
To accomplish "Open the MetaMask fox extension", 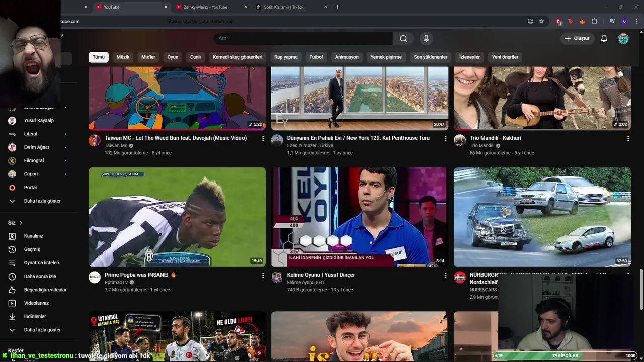I will (x=583, y=21).
